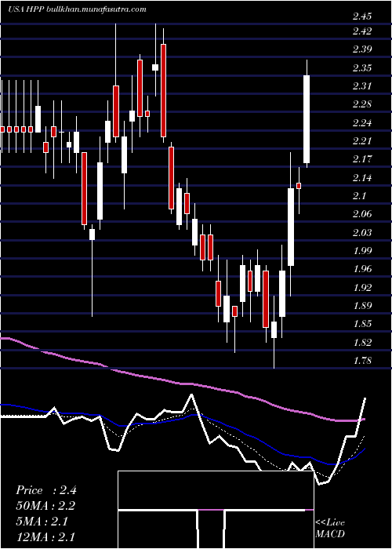Click the 1.92 price axis label
Viewport: 392px width, 549px height.
coord(362,288)
